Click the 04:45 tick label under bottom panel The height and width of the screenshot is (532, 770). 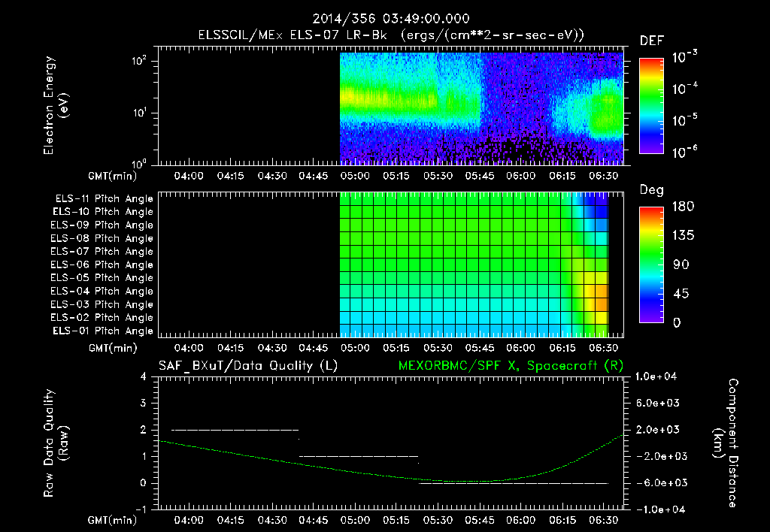(x=314, y=520)
